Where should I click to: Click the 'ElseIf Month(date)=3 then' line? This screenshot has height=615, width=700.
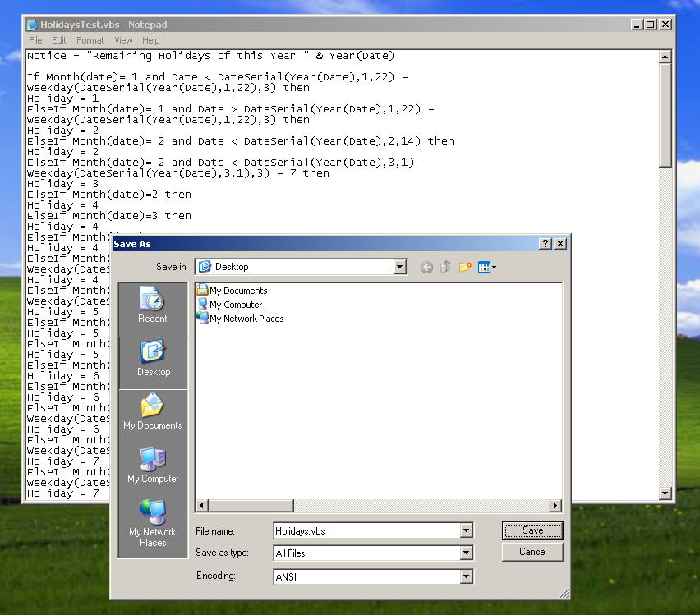[109, 216]
